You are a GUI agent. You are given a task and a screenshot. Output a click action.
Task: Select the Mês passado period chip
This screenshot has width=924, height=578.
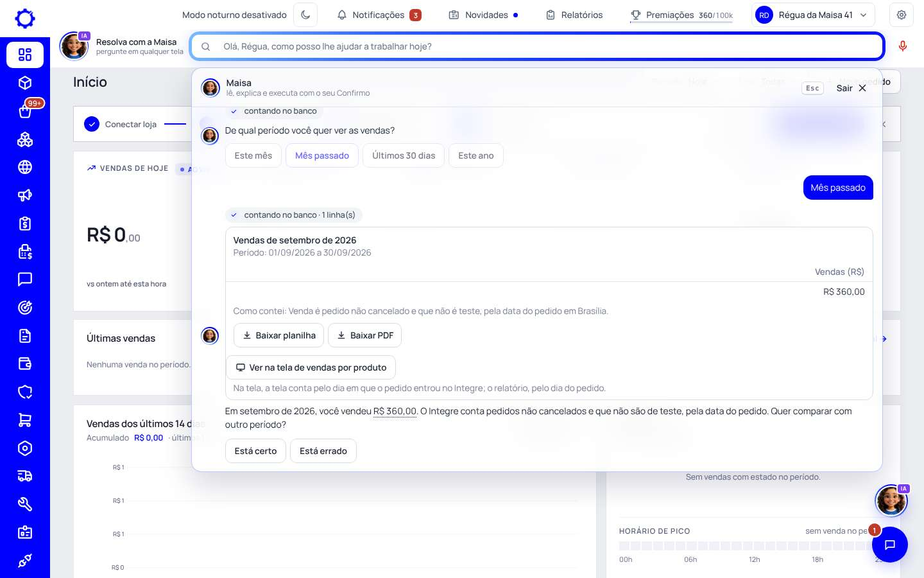pos(322,155)
